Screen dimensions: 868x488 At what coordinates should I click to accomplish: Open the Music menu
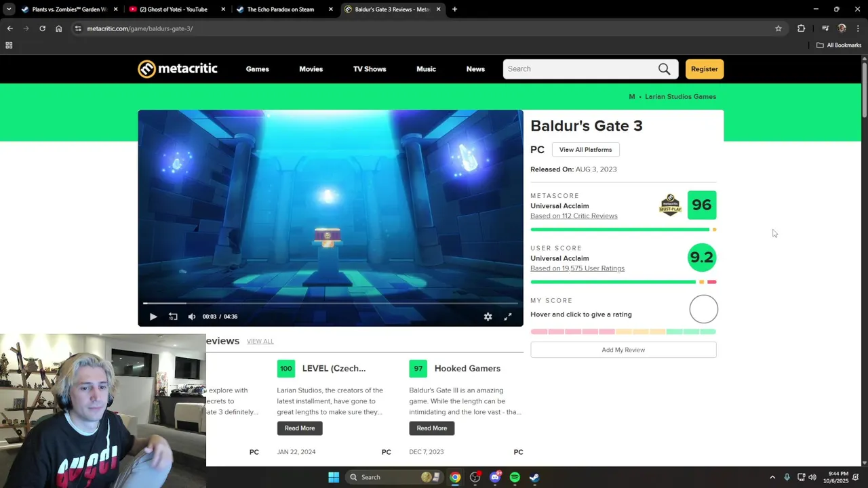(427, 69)
